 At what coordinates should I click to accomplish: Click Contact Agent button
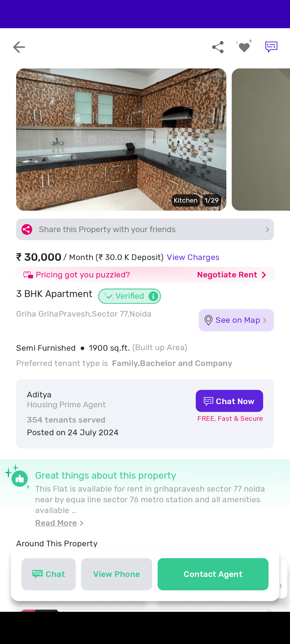click(213, 574)
